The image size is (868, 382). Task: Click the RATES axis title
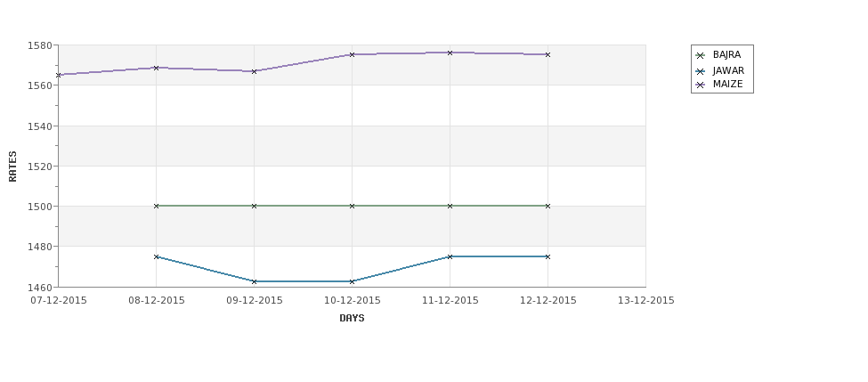[x=12, y=167]
